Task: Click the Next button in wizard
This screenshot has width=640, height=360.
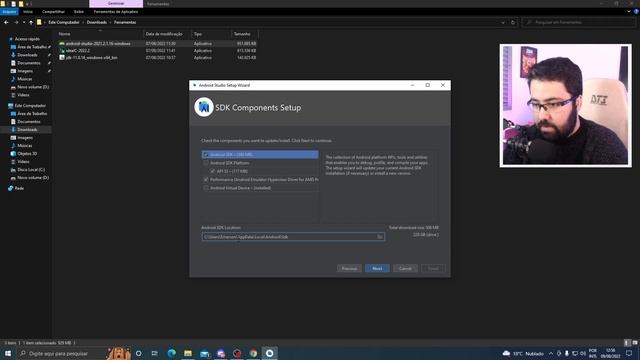Action: (377, 269)
